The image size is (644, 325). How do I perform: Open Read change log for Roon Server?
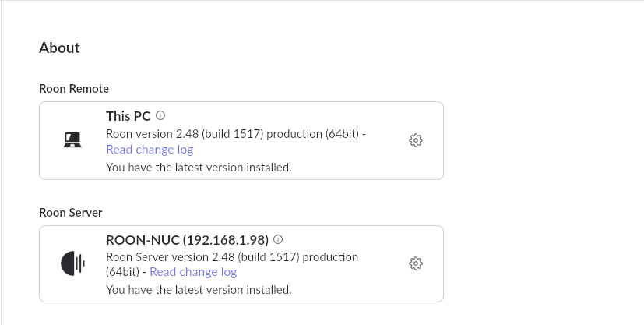click(193, 272)
